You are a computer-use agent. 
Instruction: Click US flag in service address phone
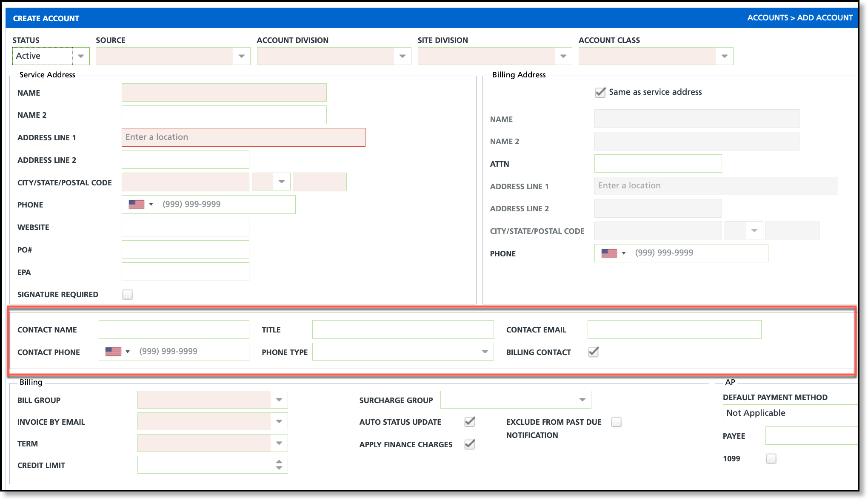pyautogui.click(x=136, y=205)
